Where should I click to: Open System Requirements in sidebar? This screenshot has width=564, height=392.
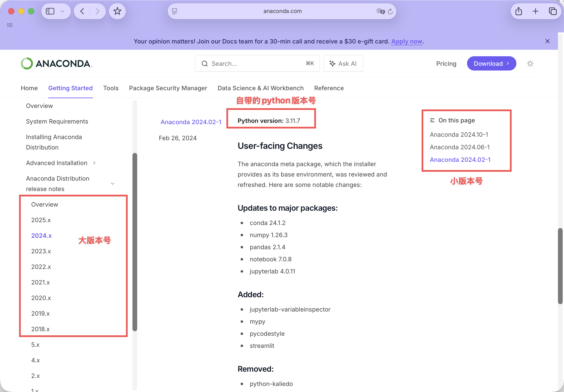coord(57,122)
